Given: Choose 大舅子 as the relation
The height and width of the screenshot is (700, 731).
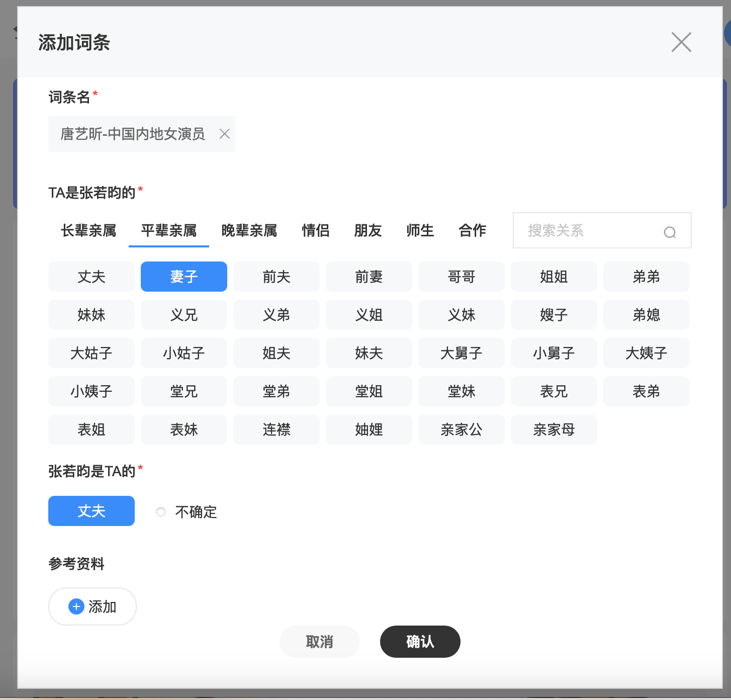Looking at the screenshot, I should pyautogui.click(x=462, y=353).
